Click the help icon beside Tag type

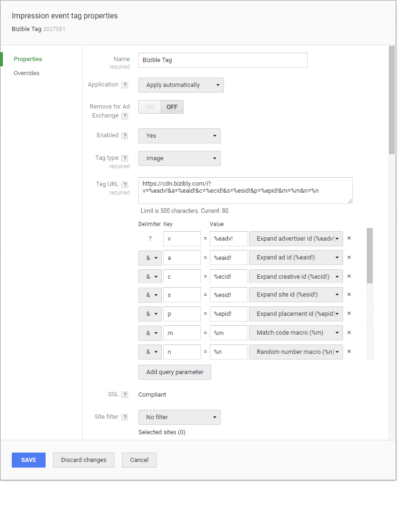point(125,158)
